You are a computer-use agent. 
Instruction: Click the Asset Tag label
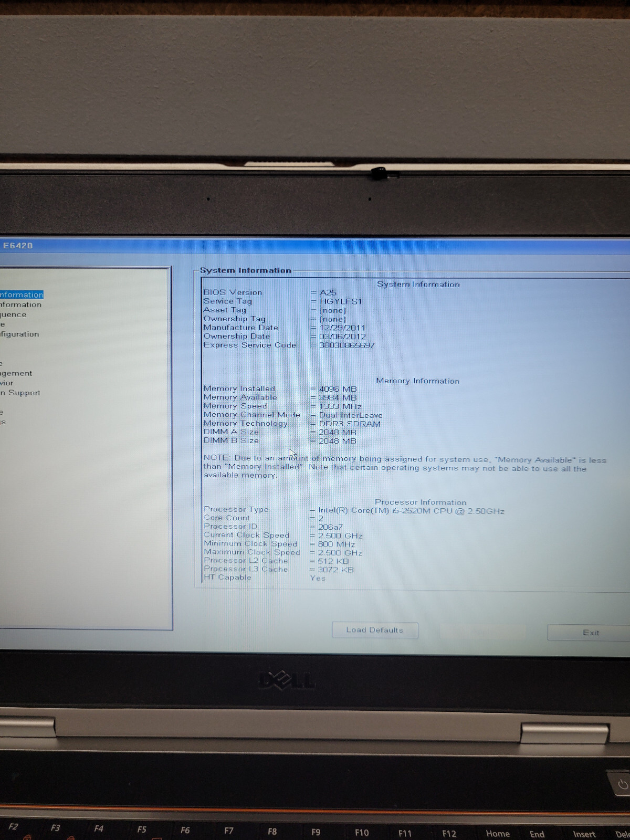[x=225, y=310]
